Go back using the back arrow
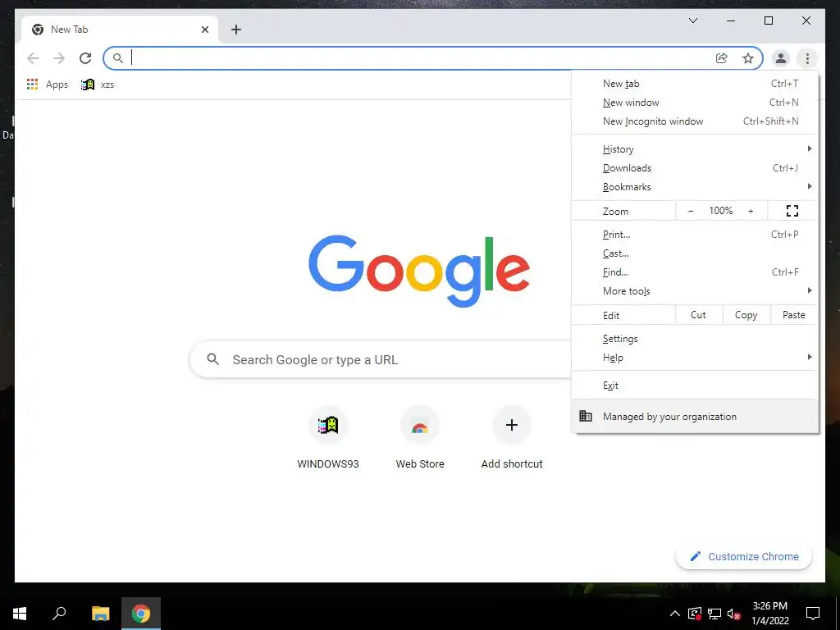Screen dimensions: 840x630 pyautogui.click(x=33, y=58)
